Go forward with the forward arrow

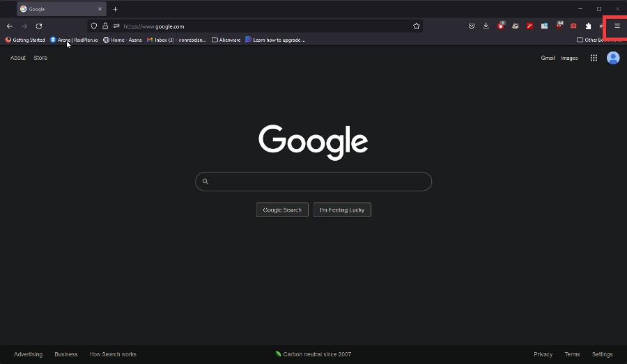(x=24, y=26)
